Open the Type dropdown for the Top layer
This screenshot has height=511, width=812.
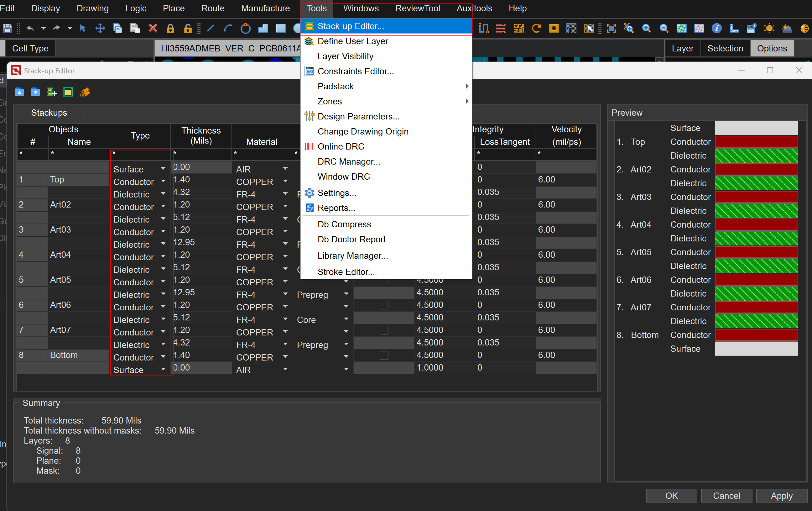163,181
